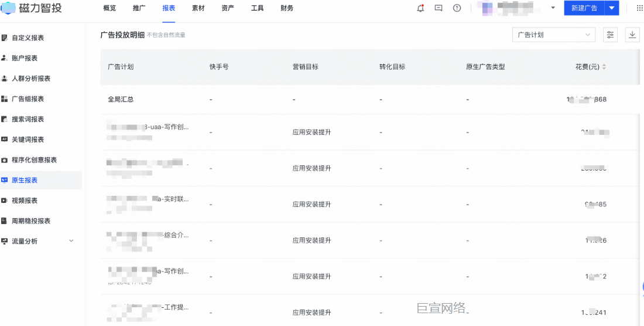Image resolution: width=644 pixels, height=326 pixels.
Task: Click the notification bell icon
Action: [x=420, y=8]
